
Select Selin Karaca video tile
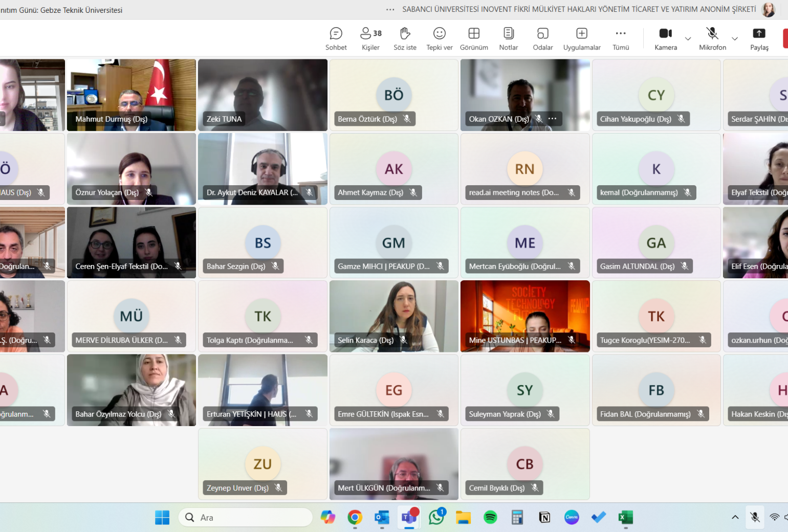click(x=394, y=316)
